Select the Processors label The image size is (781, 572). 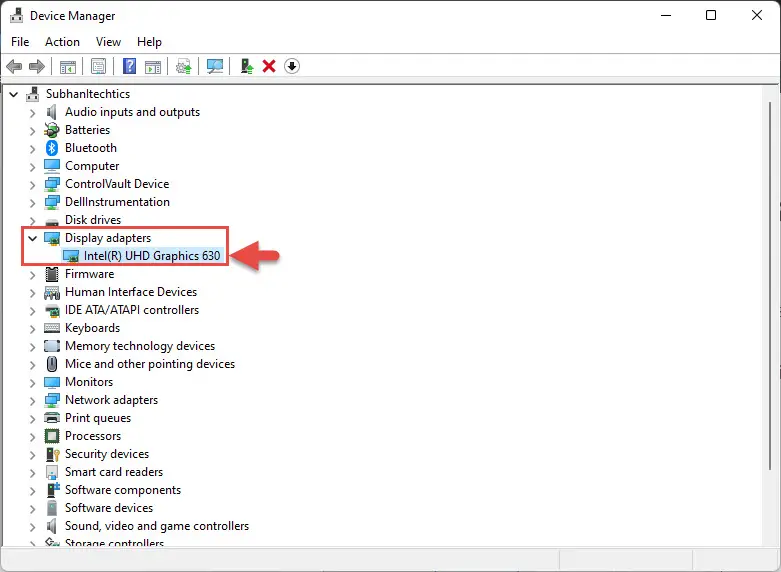pyautogui.click(x=93, y=436)
